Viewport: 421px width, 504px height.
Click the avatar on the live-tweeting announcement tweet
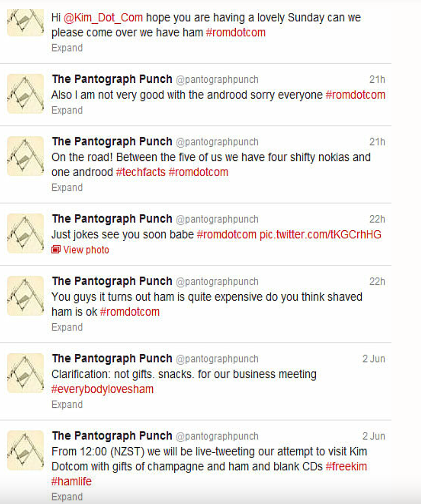26,450
